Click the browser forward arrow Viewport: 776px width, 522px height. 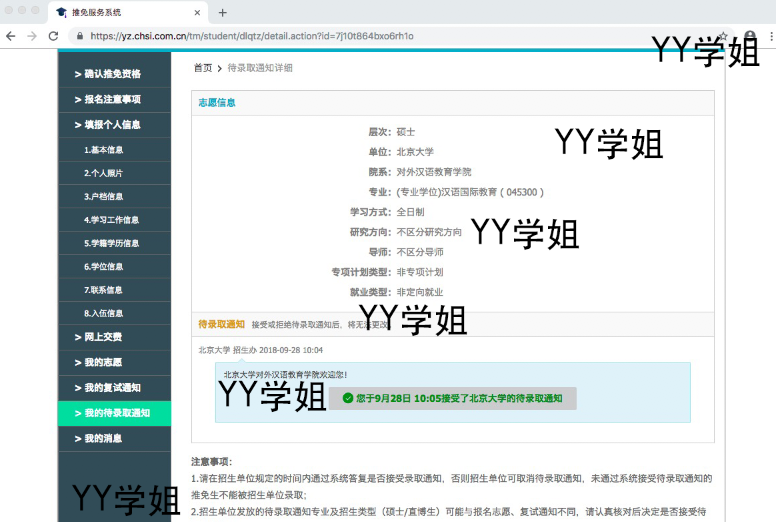point(32,36)
